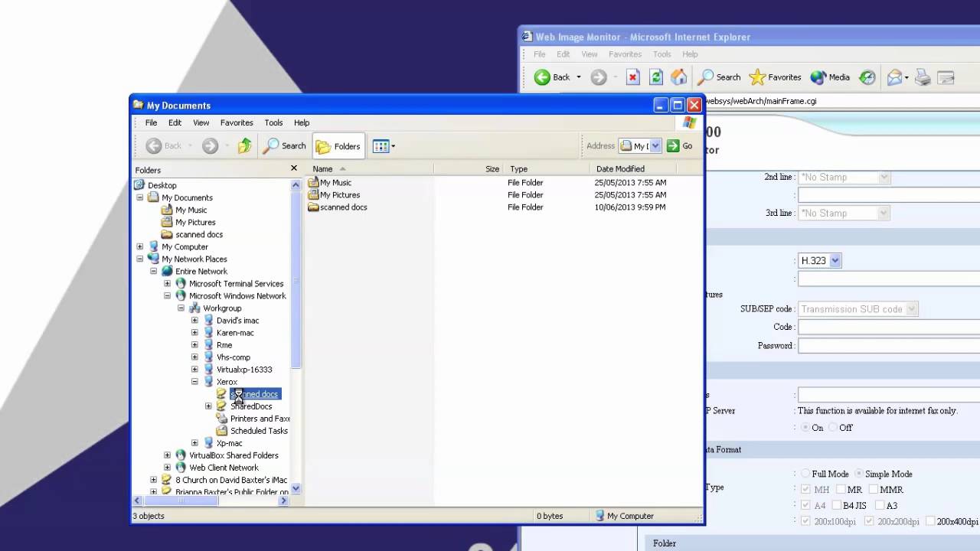Image resolution: width=980 pixels, height=551 pixels.
Task: Click the Go button next to Address
Action: pos(680,146)
